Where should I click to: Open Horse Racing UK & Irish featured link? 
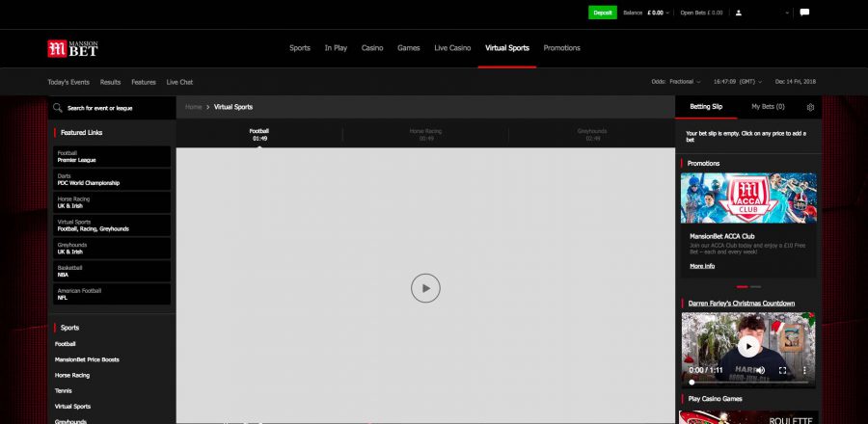point(112,202)
